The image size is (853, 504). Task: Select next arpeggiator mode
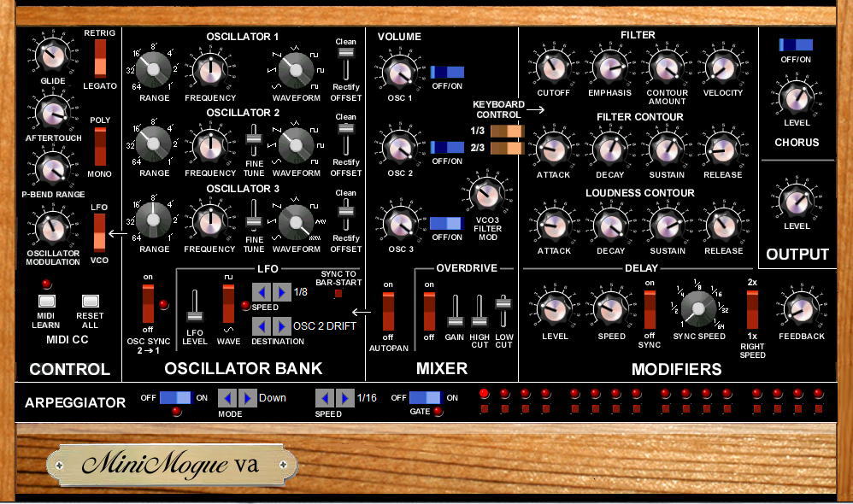click(248, 398)
